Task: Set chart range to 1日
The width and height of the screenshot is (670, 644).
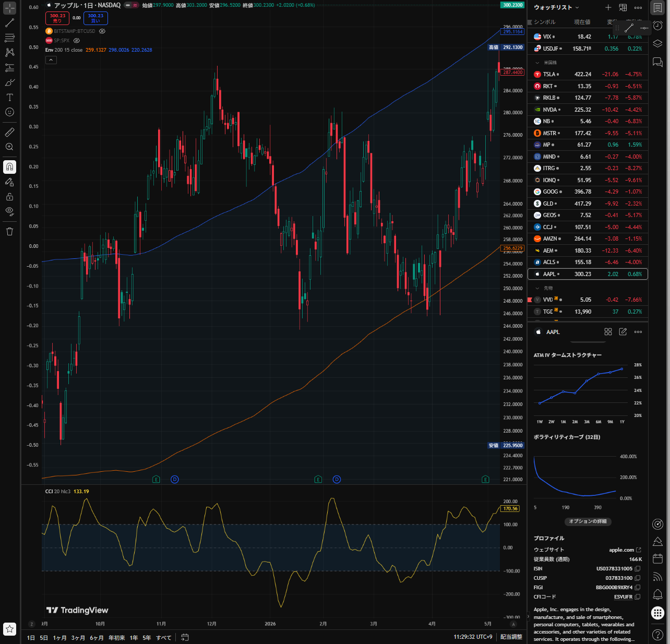Action: coord(31,638)
